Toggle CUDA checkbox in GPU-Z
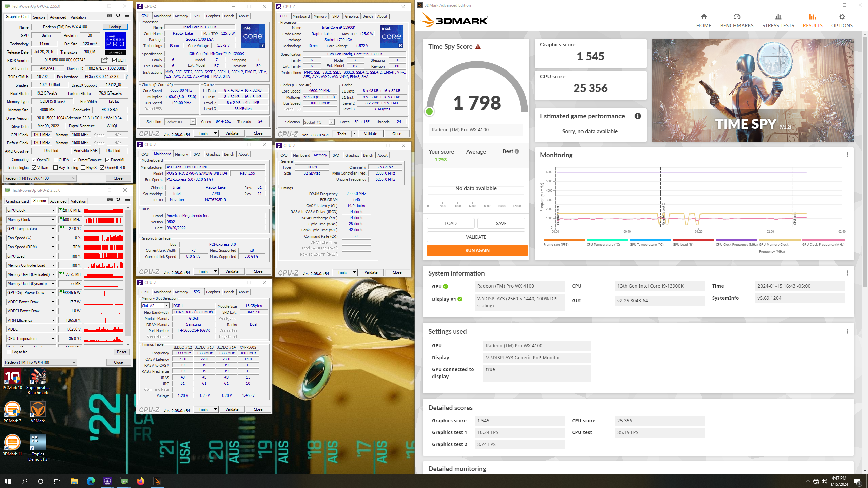 [x=56, y=160]
